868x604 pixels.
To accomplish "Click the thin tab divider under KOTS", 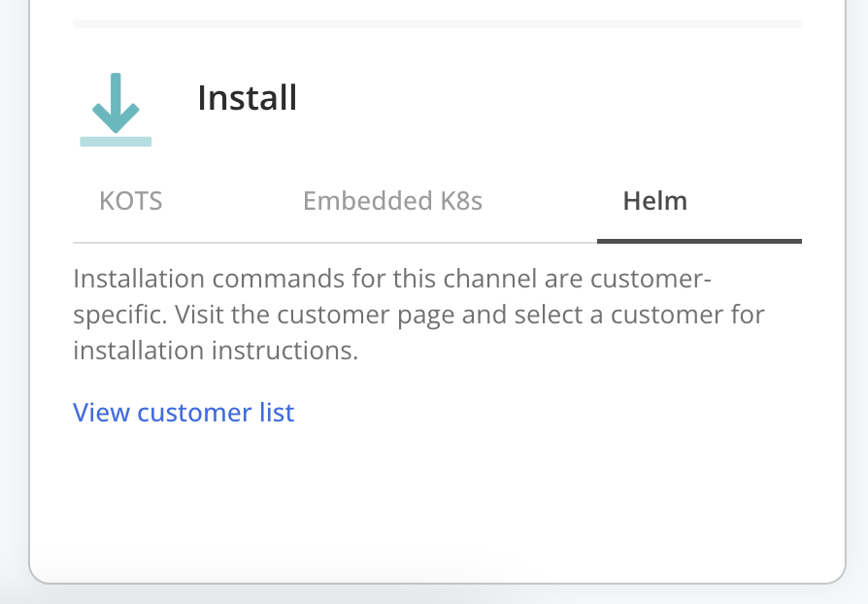I will (131, 243).
